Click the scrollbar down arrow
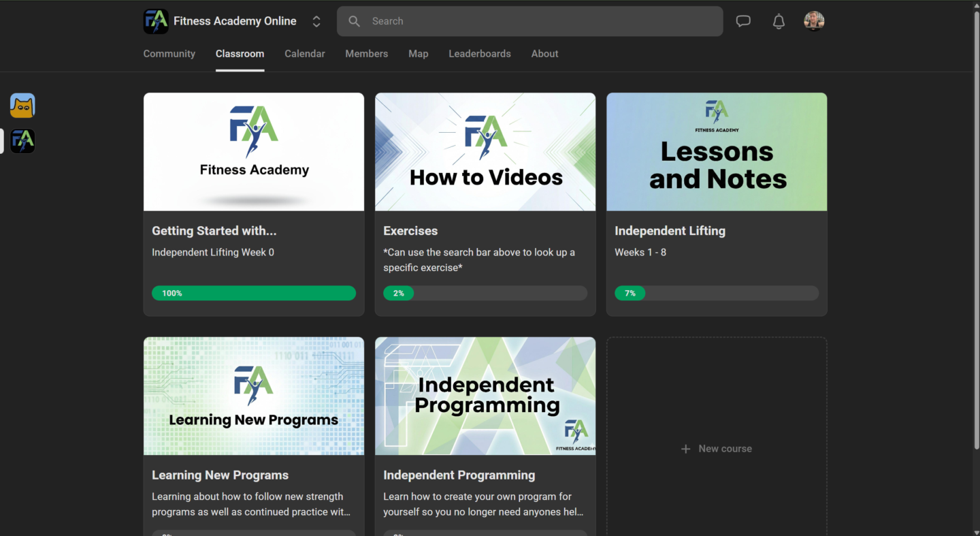 (x=976, y=532)
